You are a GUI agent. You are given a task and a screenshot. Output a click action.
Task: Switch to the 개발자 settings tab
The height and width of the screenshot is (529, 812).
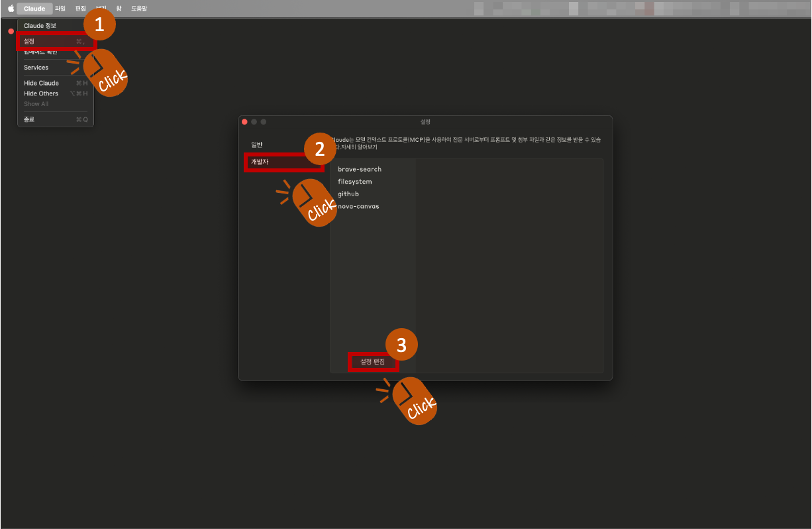point(284,162)
